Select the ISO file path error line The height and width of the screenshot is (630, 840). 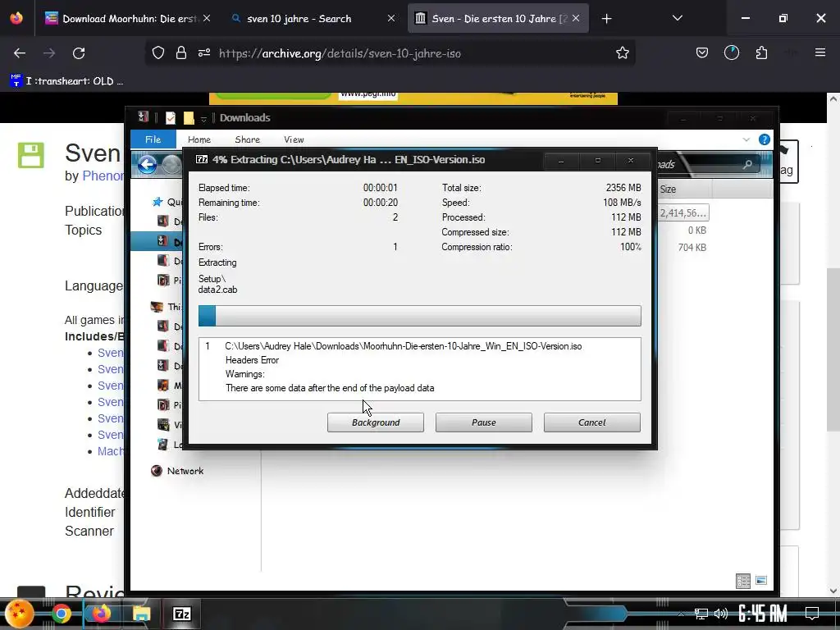click(404, 346)
